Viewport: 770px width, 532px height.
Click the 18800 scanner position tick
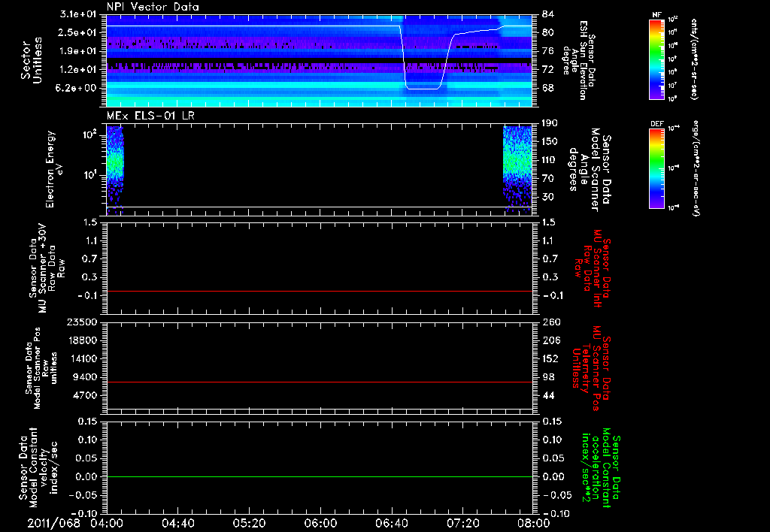[81, 340]
